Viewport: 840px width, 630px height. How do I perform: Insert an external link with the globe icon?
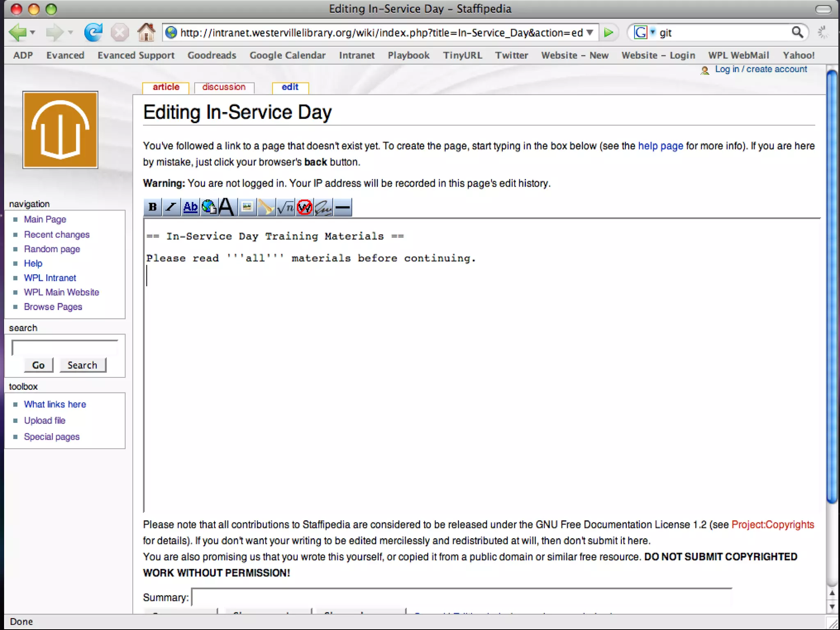tap(209, 207)
